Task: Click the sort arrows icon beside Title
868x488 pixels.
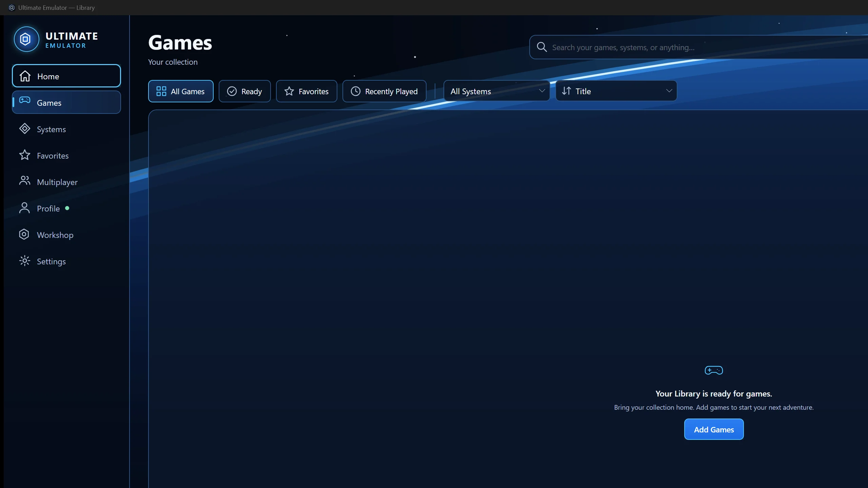Action: coord(566,91)
